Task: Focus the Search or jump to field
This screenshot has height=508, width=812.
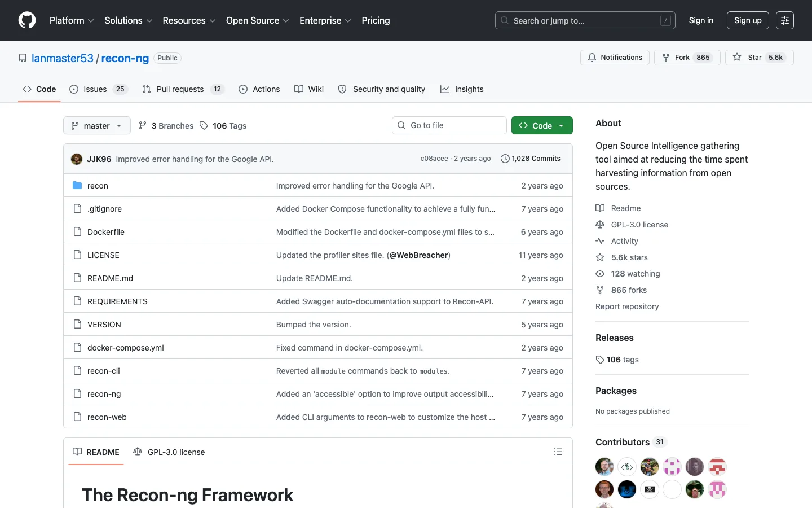Action: [585, 20]
